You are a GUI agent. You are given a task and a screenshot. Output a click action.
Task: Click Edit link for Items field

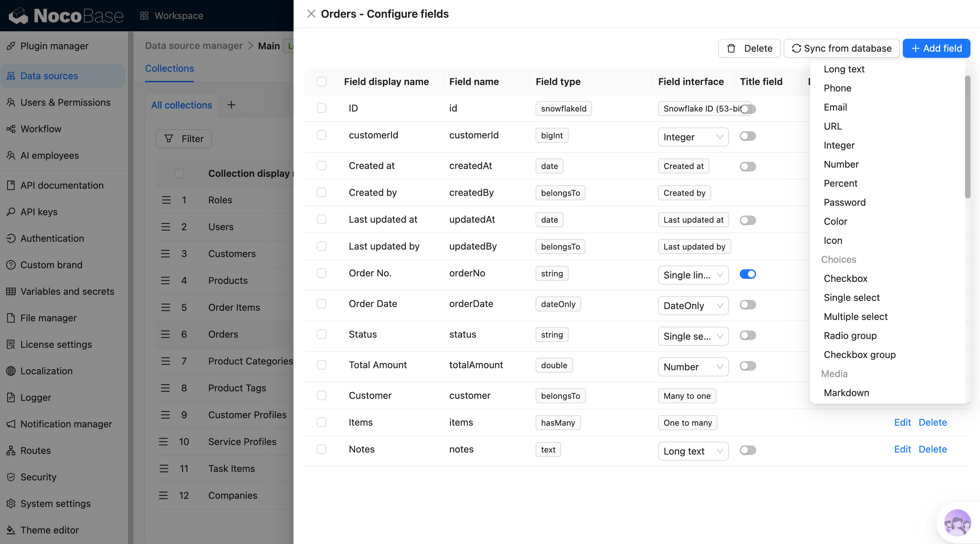(x=902, y=422)
